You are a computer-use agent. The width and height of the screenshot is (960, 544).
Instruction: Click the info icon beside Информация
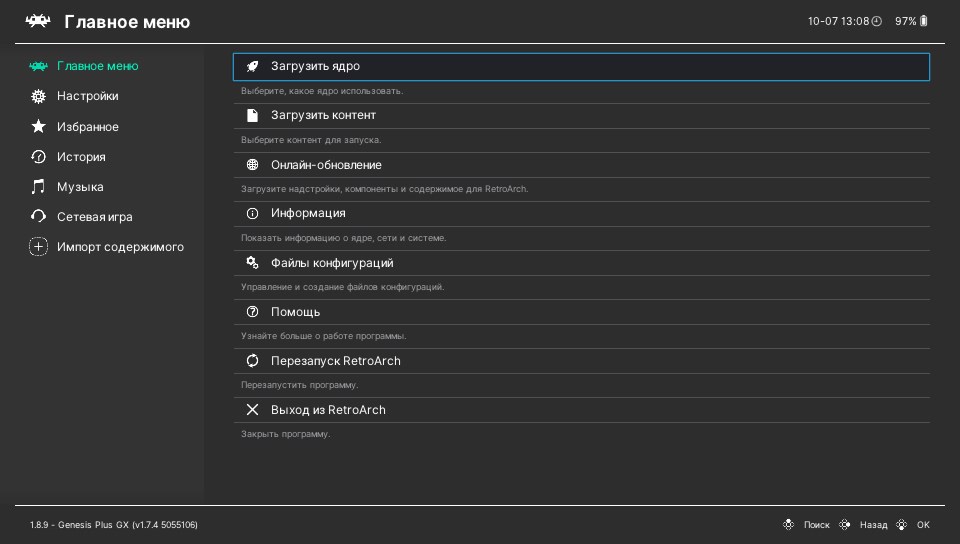[x=252, y=214]
